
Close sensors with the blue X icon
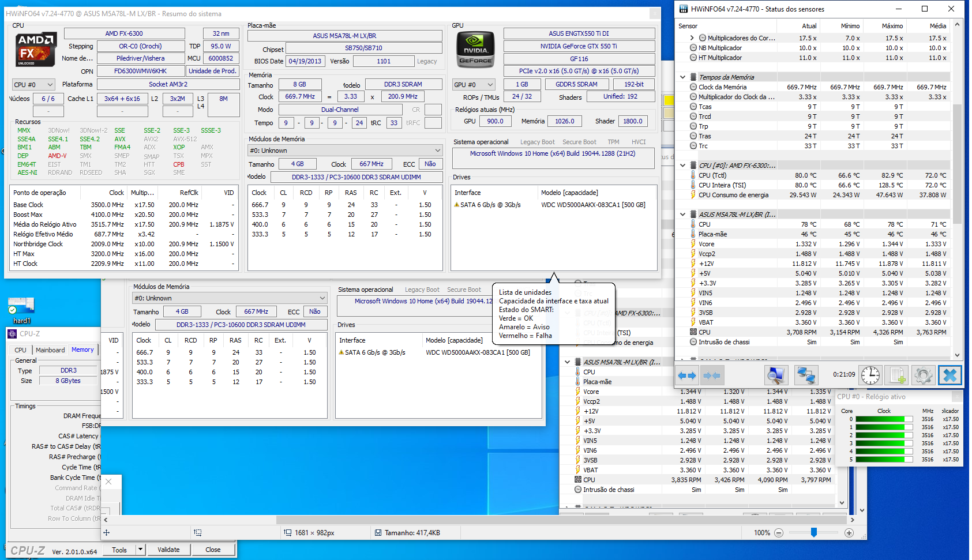950,375
